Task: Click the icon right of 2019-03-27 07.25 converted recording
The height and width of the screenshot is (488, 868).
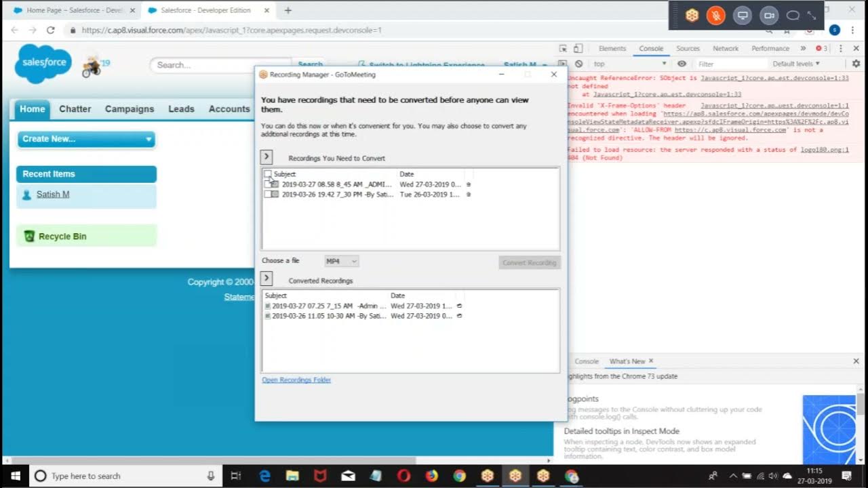Action: pyautogui.click(x=459, y=306)
